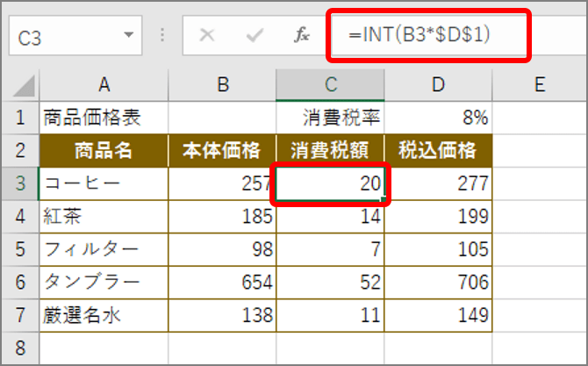
Task: Click the tax amount cell 14
Action: click(x=330, y=217)
